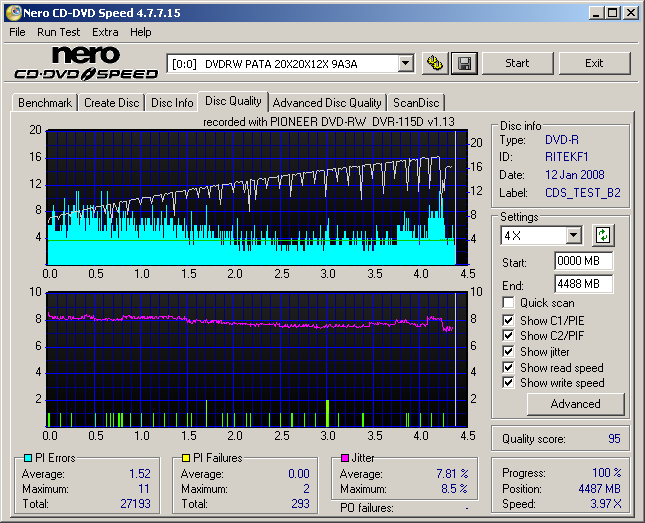Click the disc label CDS_TEST_B2
This screenshot has height=523, width=645.
coord(583,193)
